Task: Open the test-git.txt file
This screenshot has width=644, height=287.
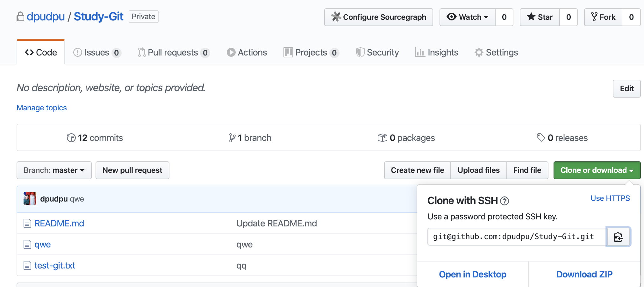Action: [x=55, y=265]
